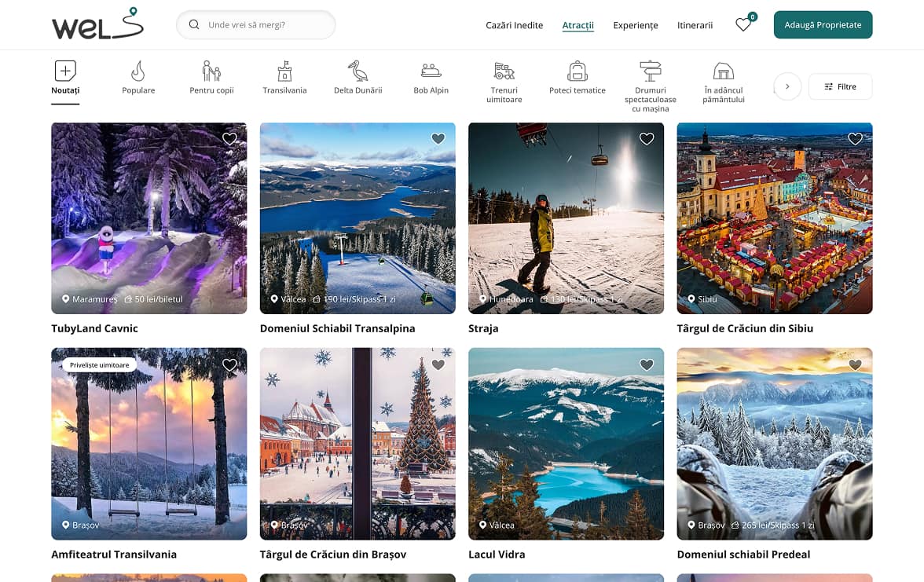924x582 pixels.
Task: Switch to the Experiențe section
Action: tap(635, 25)
